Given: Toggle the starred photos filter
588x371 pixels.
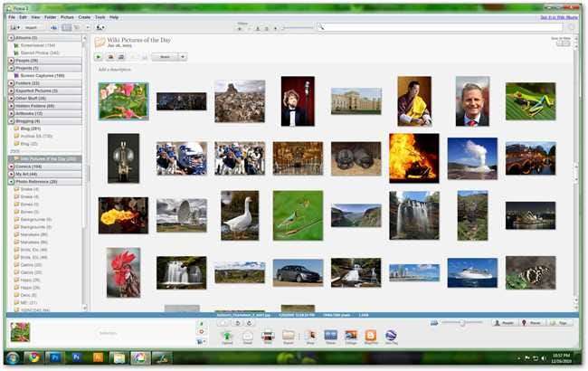Looking at the screenshot, I should click(239, 28).
